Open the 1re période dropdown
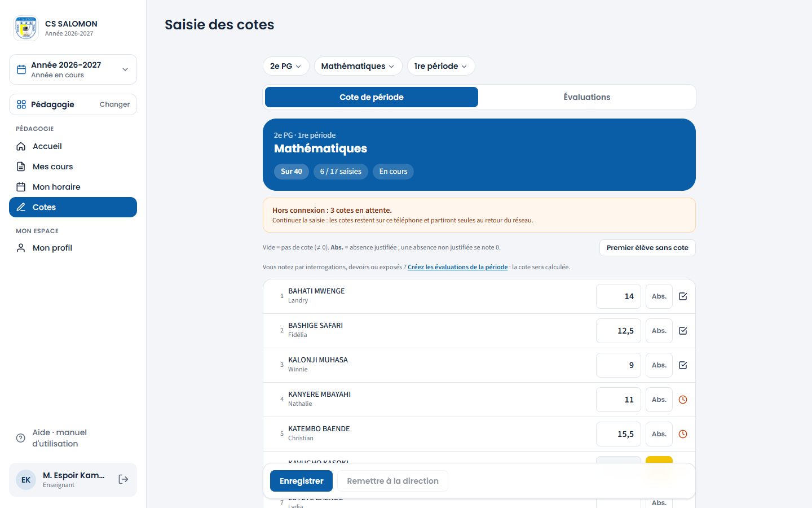This screenshot has width=812, height=508. [441, 66]
